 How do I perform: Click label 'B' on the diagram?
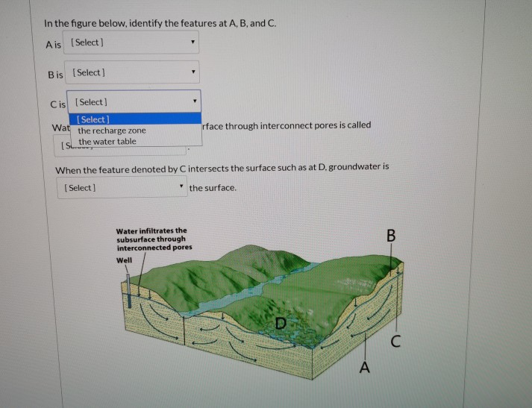pos(391,236)
